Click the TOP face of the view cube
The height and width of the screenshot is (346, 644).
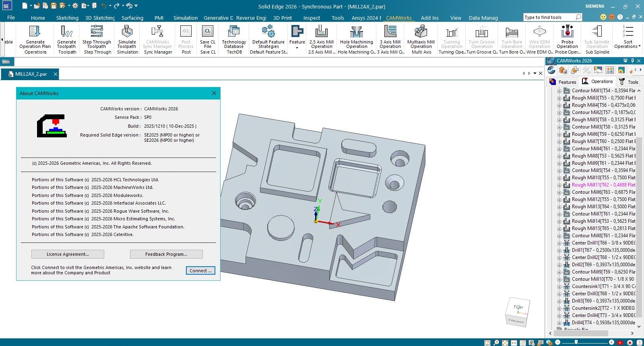518,307
